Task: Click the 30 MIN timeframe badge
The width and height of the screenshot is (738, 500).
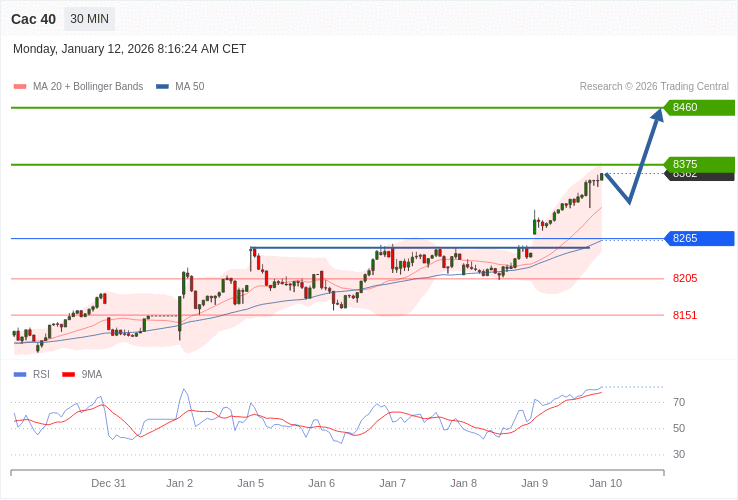Action: click(89, 19)
